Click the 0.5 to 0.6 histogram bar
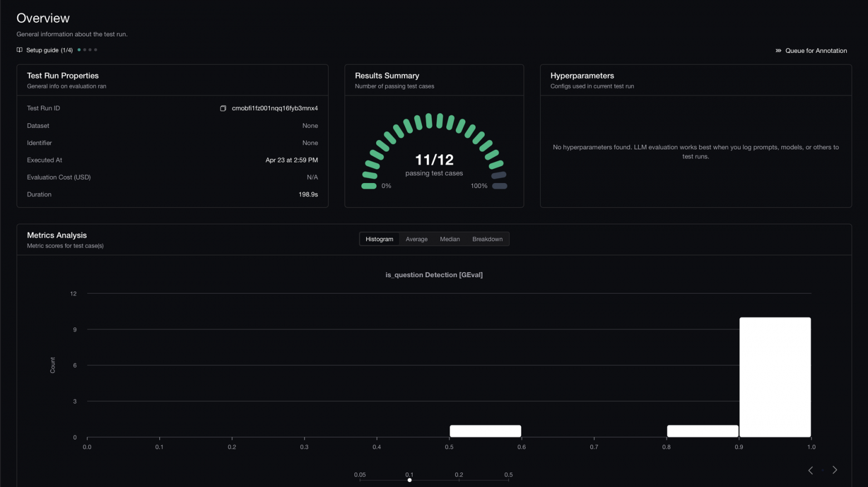The width and height of the screenshot is (868, 487). click(x=486, y=431)
